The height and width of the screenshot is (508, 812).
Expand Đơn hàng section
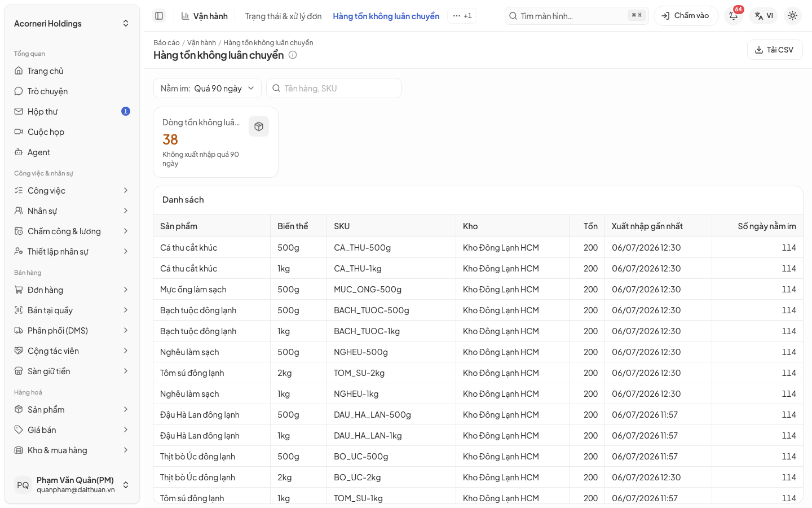pyautogui.click(x=72, y=290)
